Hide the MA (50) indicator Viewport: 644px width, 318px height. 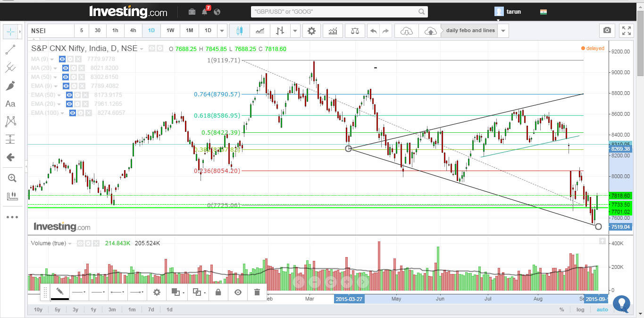pos(66,77)
